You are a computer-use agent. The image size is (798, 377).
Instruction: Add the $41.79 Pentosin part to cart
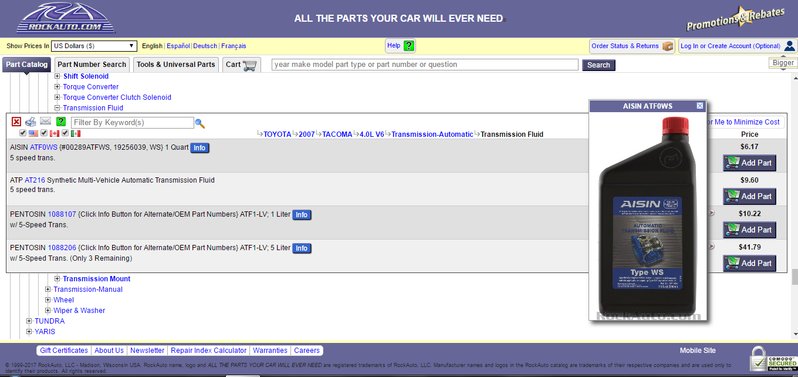[x=750, y=263]
